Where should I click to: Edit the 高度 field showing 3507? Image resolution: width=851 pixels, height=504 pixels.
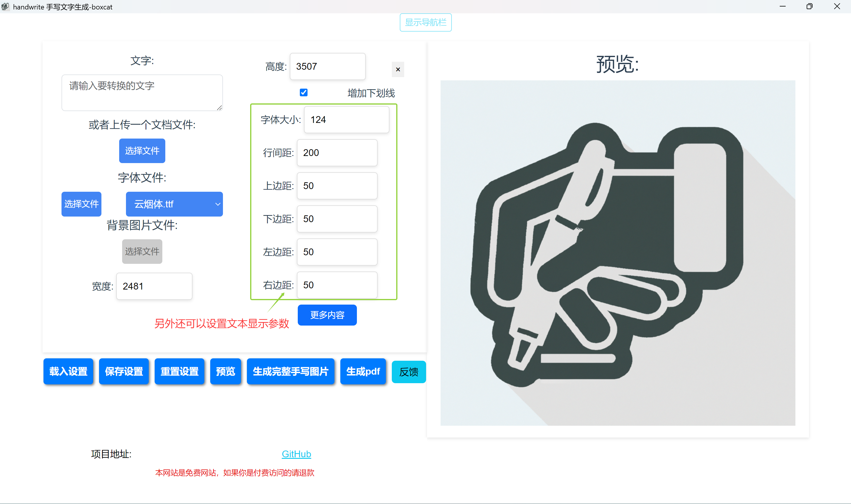tap(328, 66)
